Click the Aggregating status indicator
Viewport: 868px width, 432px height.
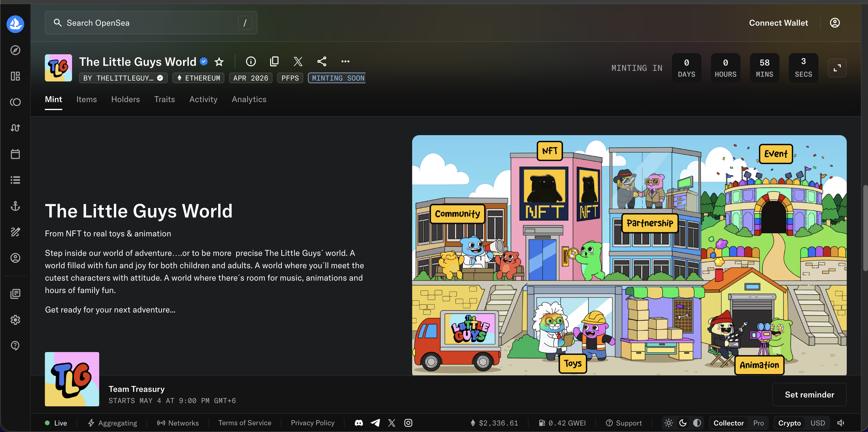coord(112,423)
